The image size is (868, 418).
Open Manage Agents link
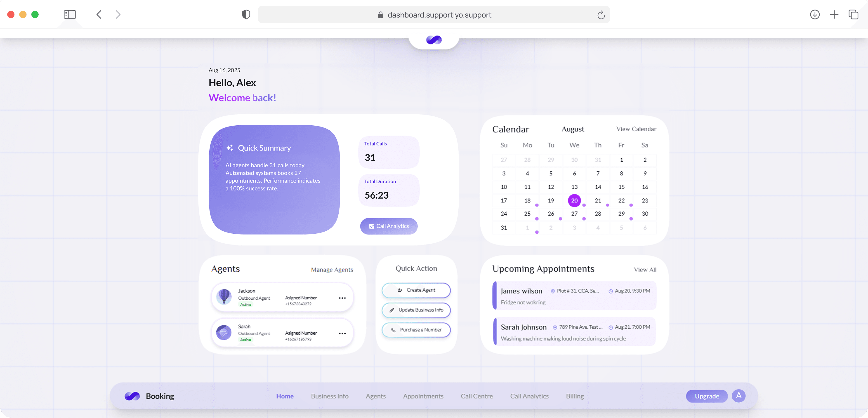pos(332,270)
